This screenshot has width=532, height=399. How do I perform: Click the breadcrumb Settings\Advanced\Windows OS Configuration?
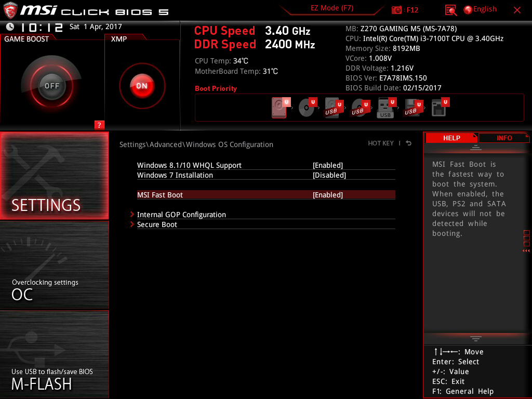tap(196, 144)
